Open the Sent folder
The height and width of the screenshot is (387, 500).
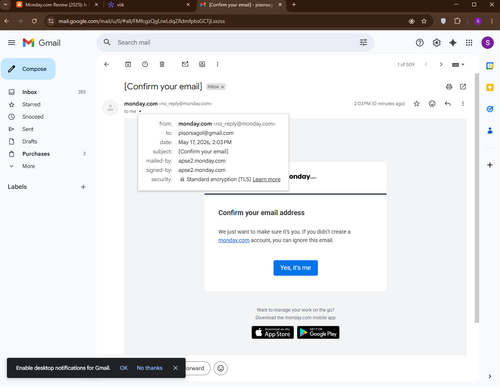47,129
